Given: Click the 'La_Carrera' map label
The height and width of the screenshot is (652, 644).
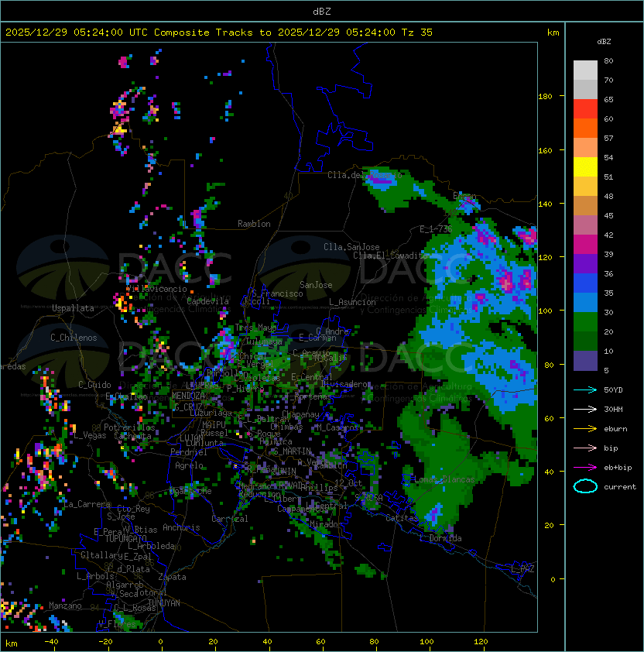Looking at the screenshot, I should [87, 504].
